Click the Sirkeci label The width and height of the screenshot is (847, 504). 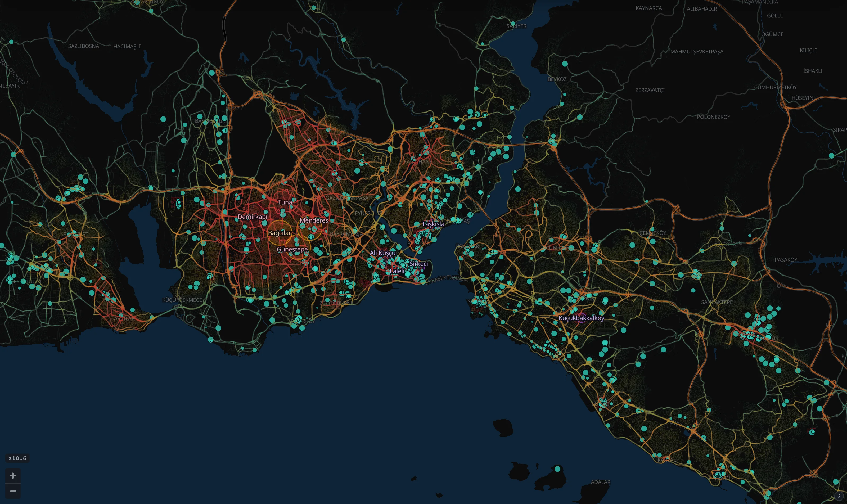coord(418,264)
